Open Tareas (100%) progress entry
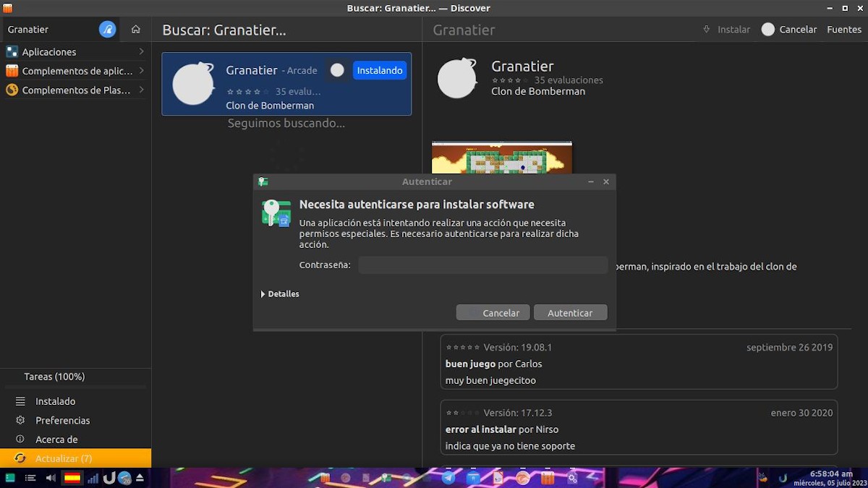868x488 pixels. (75, 377)
